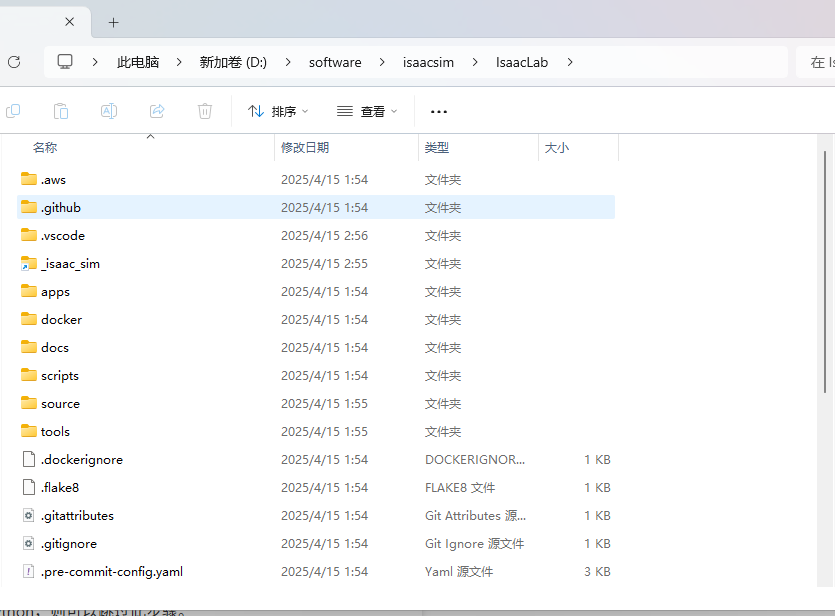
Task: Click the 名称 column header to sort
Action: pyautogui.click(x=45, y=147)
